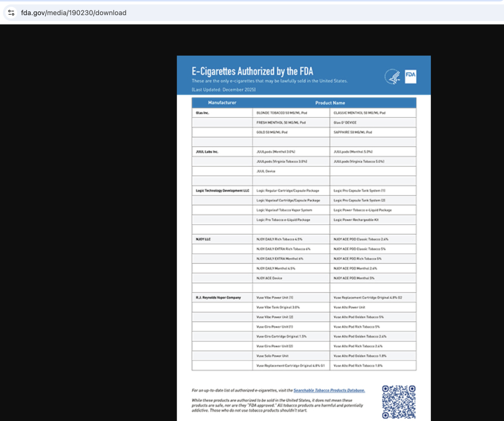Click Logic Technology Development LLC cell
This screenshot has height=421, width=504.
tap(222, 191)
